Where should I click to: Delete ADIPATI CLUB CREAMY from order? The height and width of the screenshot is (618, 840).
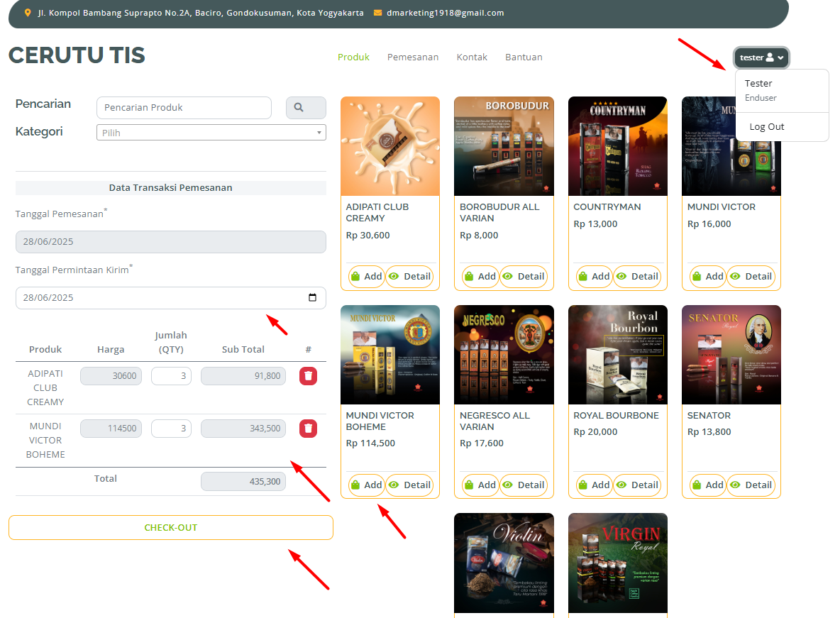pyautogui.click(x=308, y=376)
